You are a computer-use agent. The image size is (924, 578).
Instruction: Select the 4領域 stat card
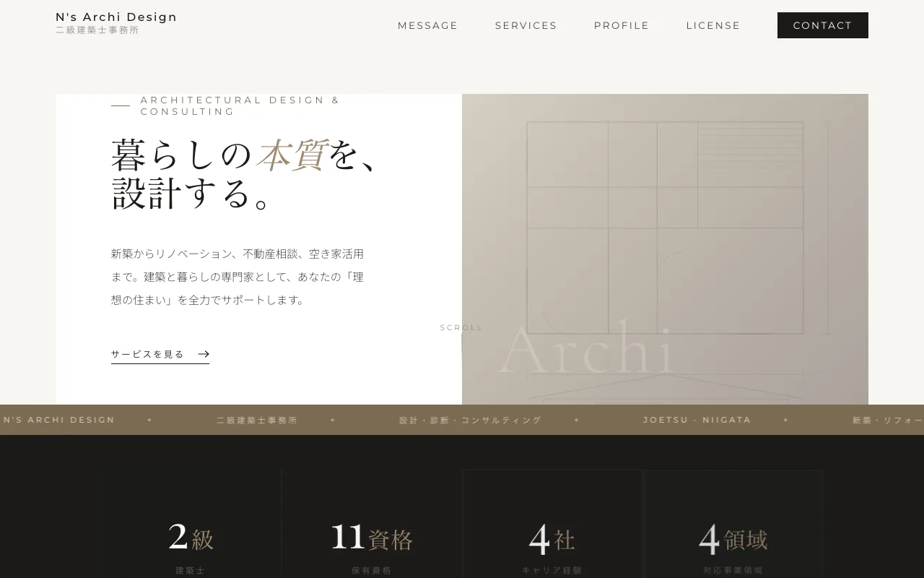[x=733, y=525]
